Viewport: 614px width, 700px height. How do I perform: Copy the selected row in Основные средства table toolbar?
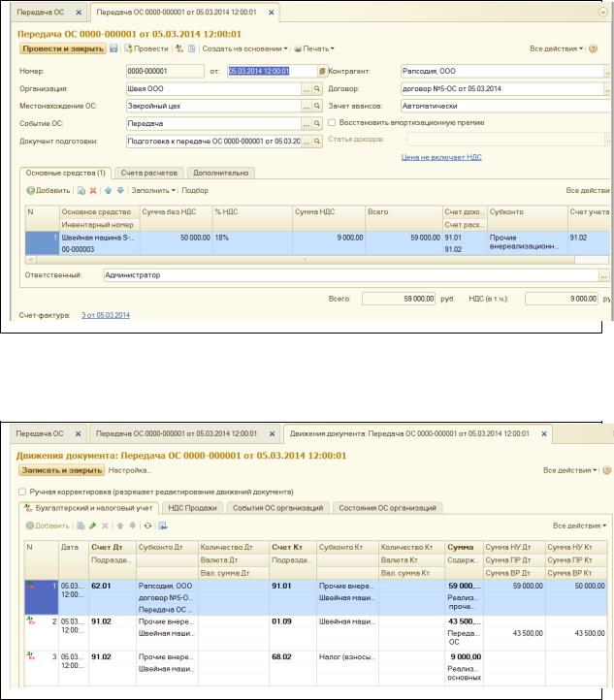(81, 191)
